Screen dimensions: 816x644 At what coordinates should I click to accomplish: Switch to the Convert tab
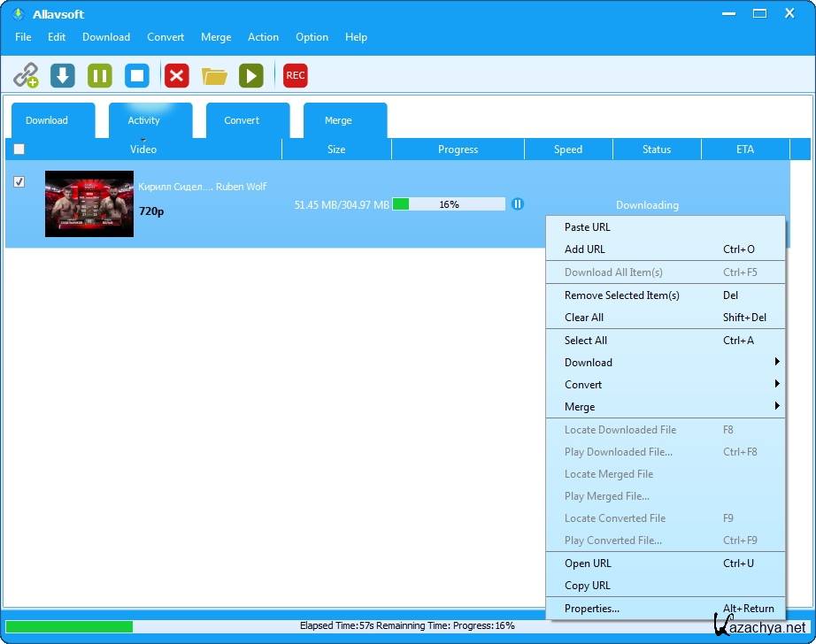click(x=242, y=120)
